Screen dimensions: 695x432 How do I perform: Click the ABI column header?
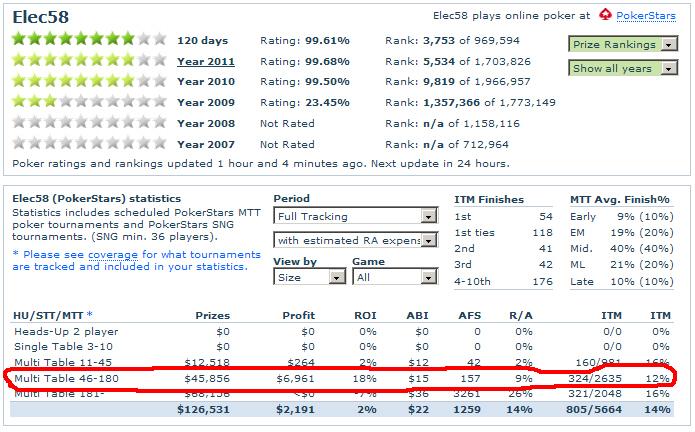click(x=418, y=315)
